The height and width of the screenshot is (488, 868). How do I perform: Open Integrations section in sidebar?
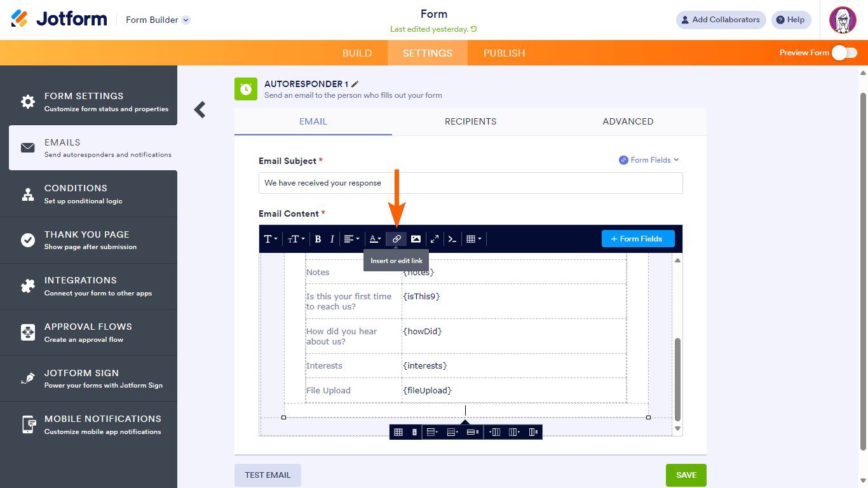tap(89, 286)
